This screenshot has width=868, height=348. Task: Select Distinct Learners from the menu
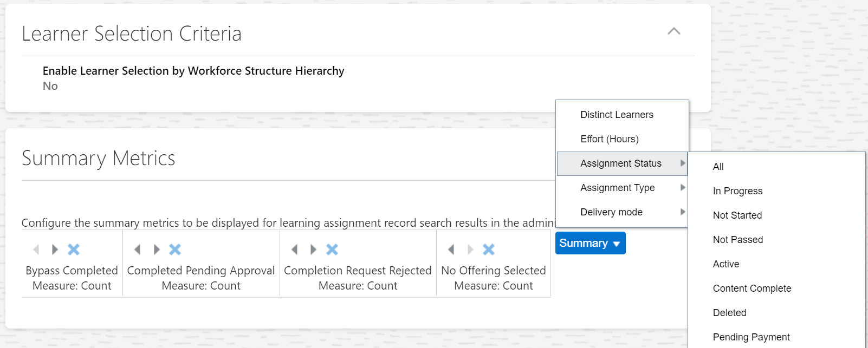(x=617, y=115)
